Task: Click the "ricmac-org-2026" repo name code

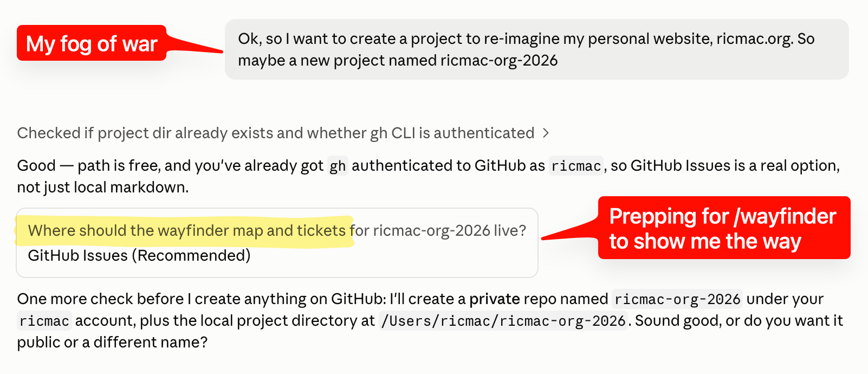Action: point(677,299)
